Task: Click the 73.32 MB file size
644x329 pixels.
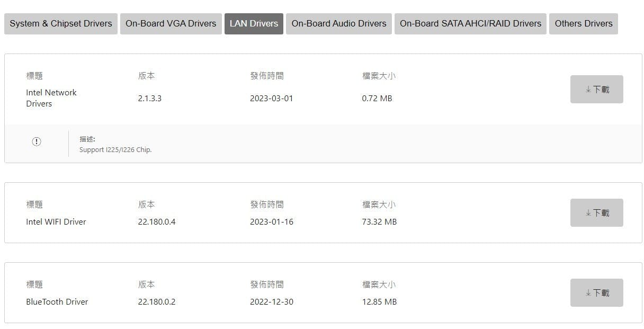Action: [x=379, y=222]
